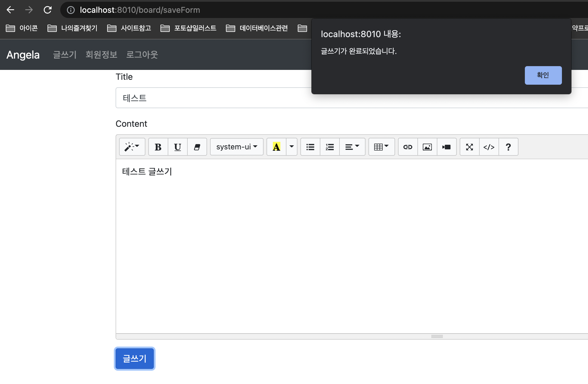Click the 로그아웃 navbar link
The height and width of the screenshot is (384, 588).
pyautogui.click(x=142, y=55)
